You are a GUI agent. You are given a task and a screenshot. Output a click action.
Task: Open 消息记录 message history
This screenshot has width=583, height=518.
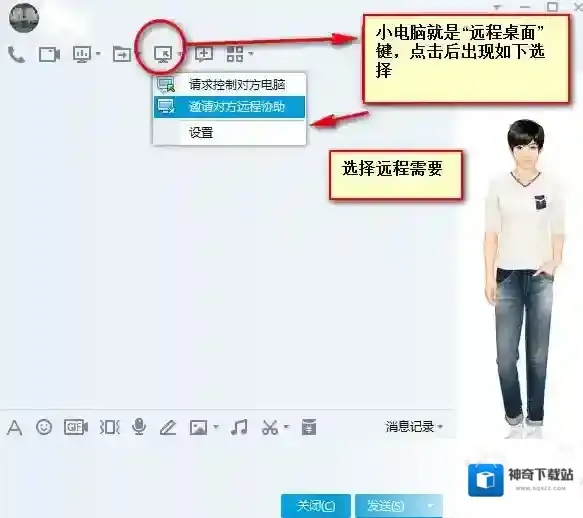[413, 427]
